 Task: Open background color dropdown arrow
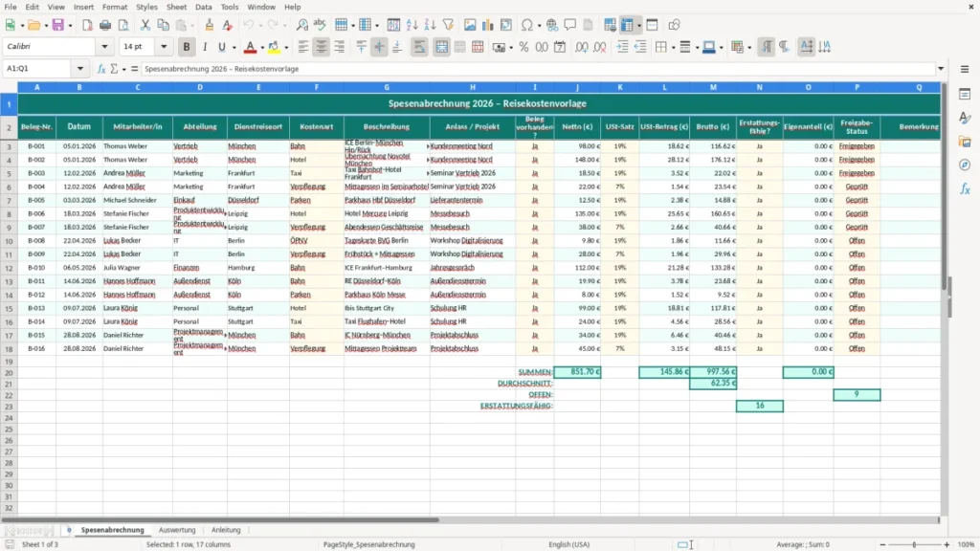click(286, 47)
